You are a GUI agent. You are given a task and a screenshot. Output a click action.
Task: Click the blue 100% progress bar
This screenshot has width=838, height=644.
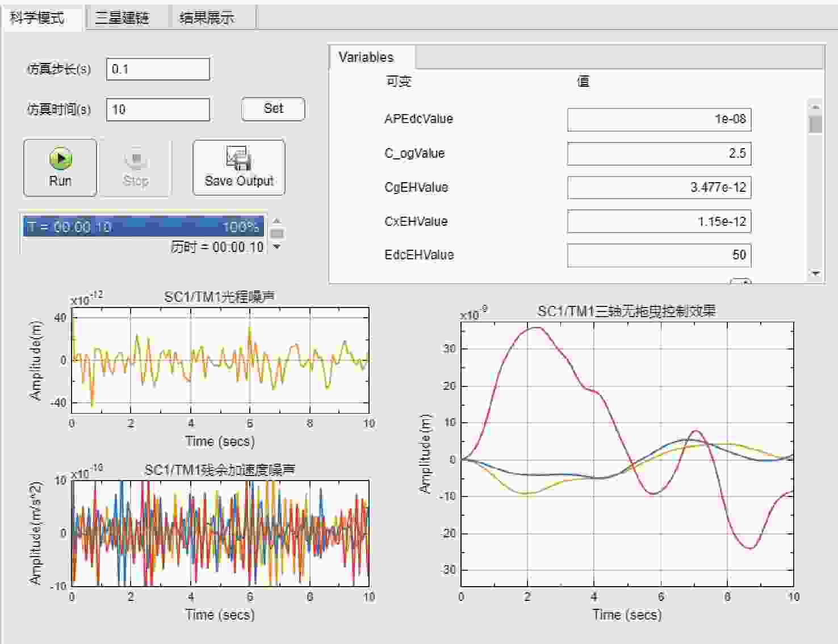tap(144, 227)
